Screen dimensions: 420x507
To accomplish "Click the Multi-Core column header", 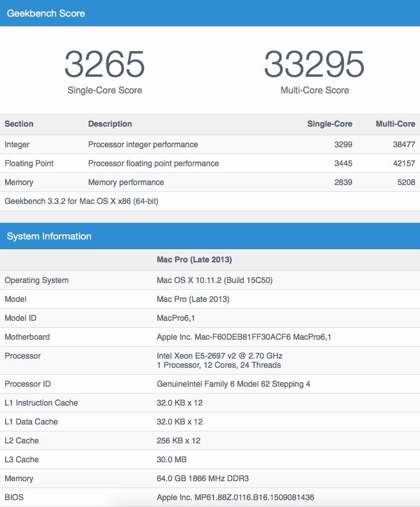I will click(395, 124).
